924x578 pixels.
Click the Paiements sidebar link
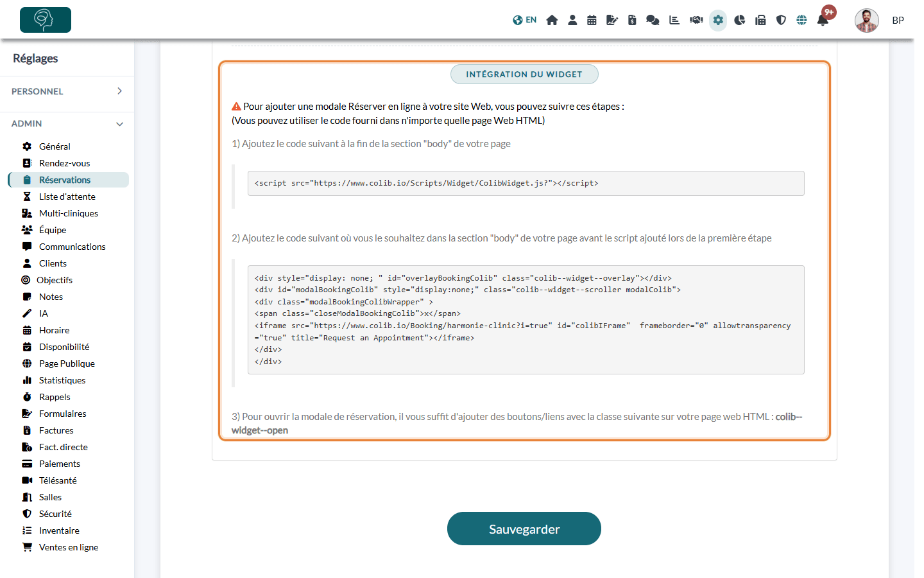(60, 464)
